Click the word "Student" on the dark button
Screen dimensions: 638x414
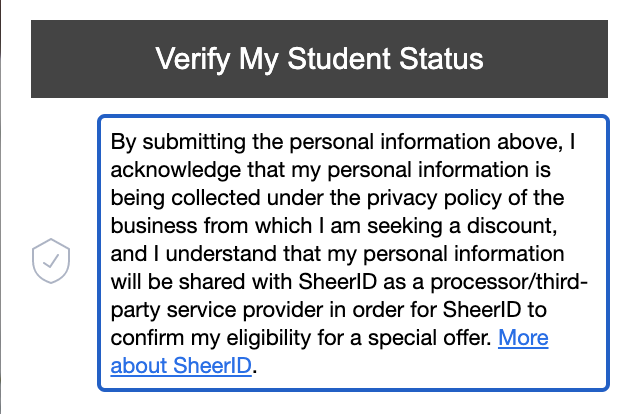[x=340, y=59]
